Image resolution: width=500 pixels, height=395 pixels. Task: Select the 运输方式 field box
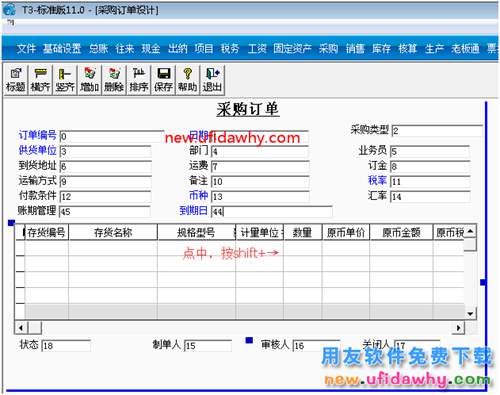[106, 181]
